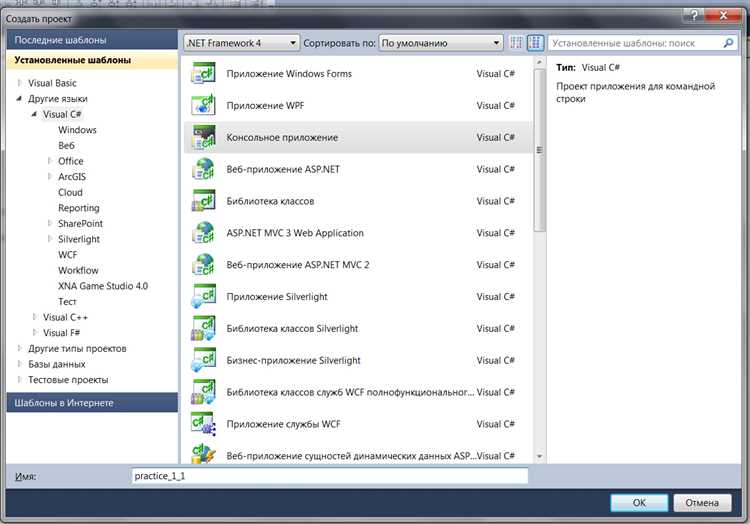
Task: Expand the ArcGIS tree node
Action: point(49,176)
